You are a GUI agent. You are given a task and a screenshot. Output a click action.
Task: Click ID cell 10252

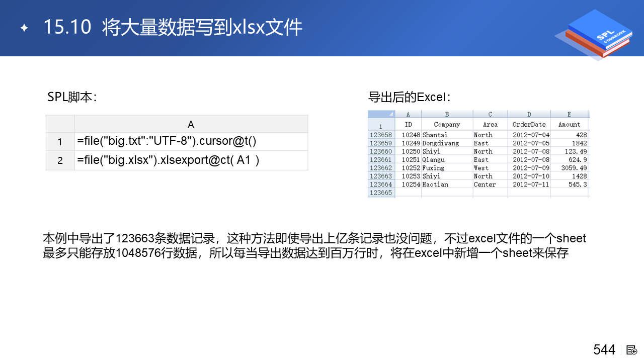click(408, 168)
